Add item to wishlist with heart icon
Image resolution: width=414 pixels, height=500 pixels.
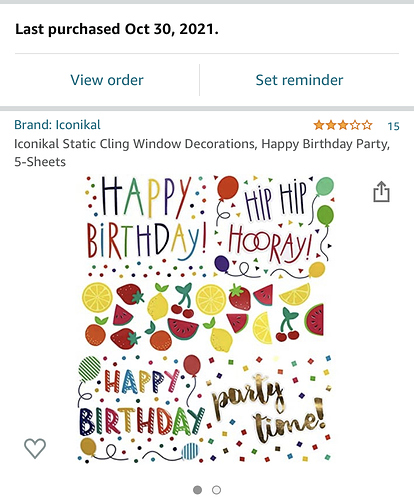35,448
